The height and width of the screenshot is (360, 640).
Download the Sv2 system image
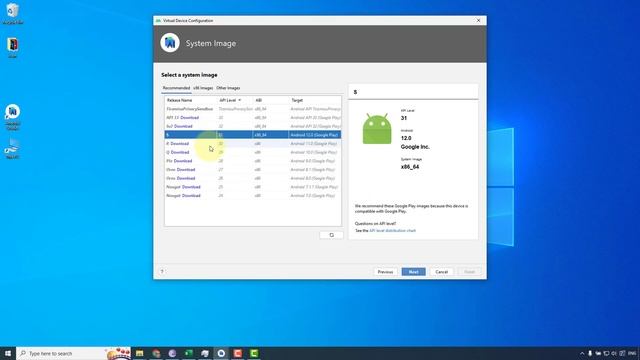click(183, 126)
